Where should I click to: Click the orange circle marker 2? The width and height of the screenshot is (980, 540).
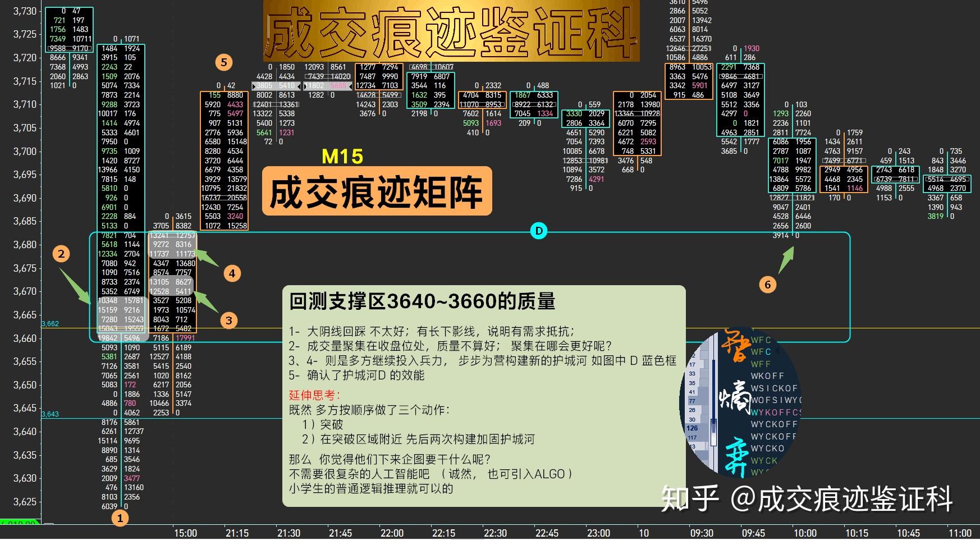point(61,255)
